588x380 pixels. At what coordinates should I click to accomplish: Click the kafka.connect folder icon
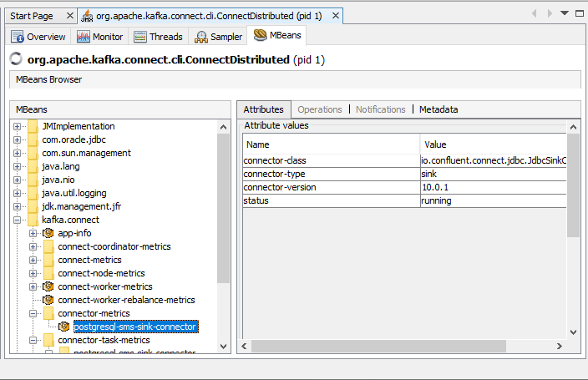click(x=33, y=220)
